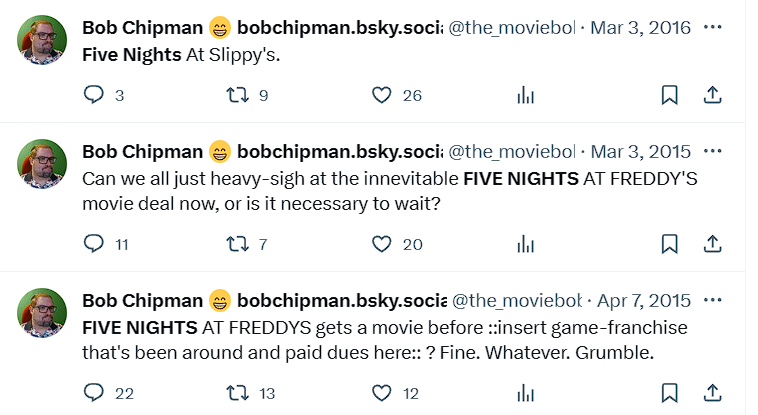The width and height of the screenshot is (758, 415).
Task: Like the Five Nights At Slippy's tweet
Action: (x=381, y=95)
